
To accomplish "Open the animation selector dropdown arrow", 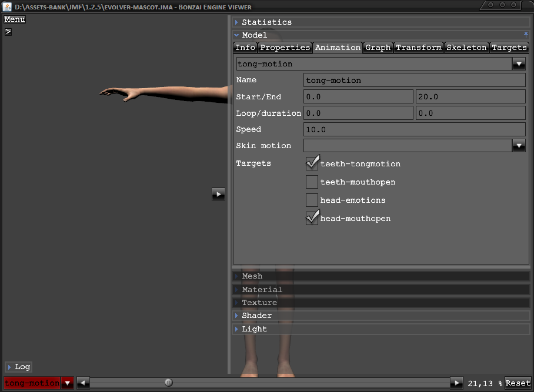I will (x=519, y=64).
